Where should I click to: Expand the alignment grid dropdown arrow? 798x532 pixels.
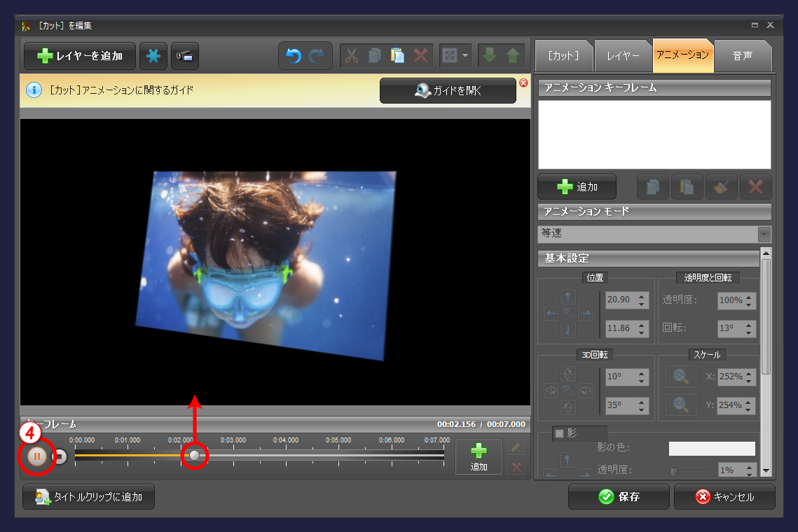[x=465, y=56]
